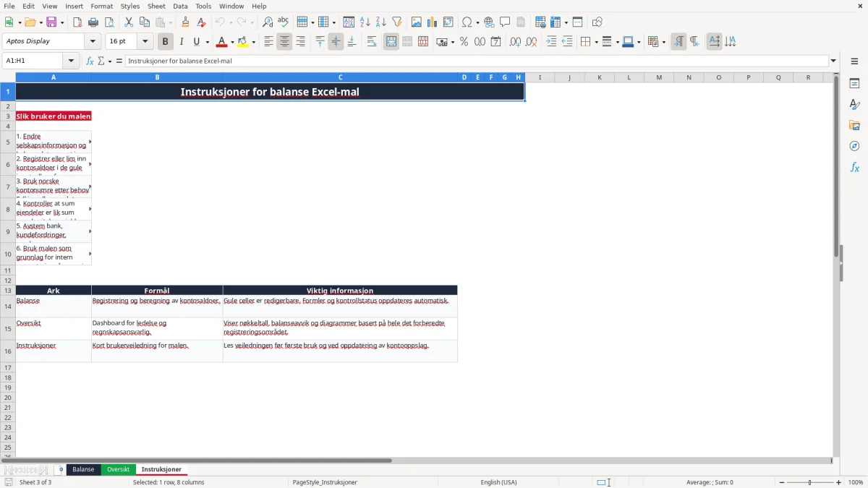Open the font color dropdown arrow
868x488 pixels.
tap(232, 42)
